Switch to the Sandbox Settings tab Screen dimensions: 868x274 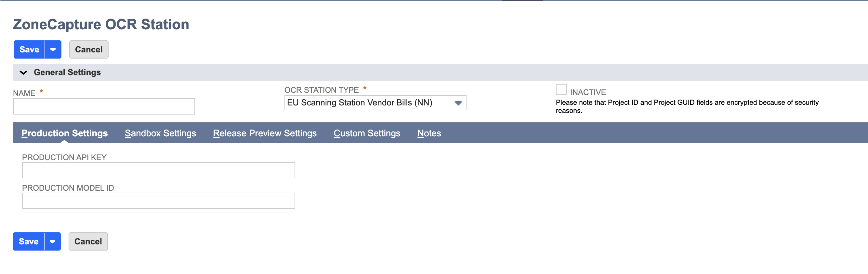click(x=160, y=133)
